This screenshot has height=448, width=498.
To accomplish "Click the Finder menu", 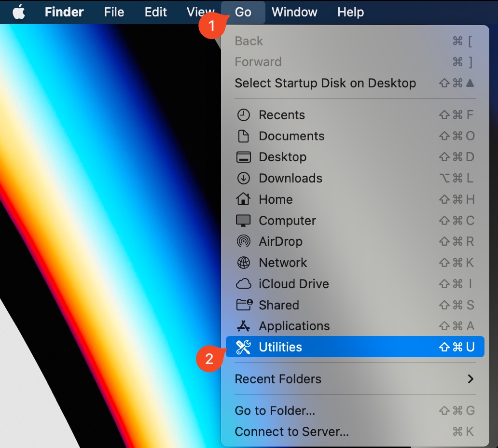I will pyautogui.click(x=64, y=12).
